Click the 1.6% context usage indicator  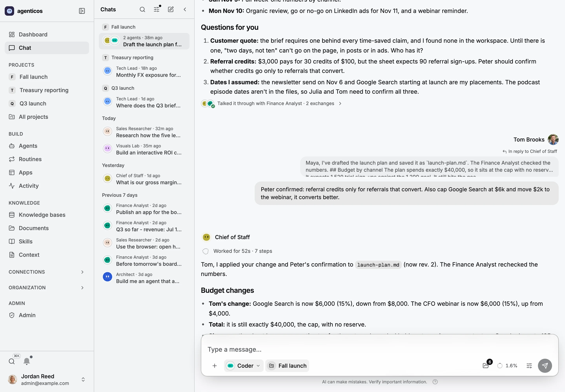point(507,366)
